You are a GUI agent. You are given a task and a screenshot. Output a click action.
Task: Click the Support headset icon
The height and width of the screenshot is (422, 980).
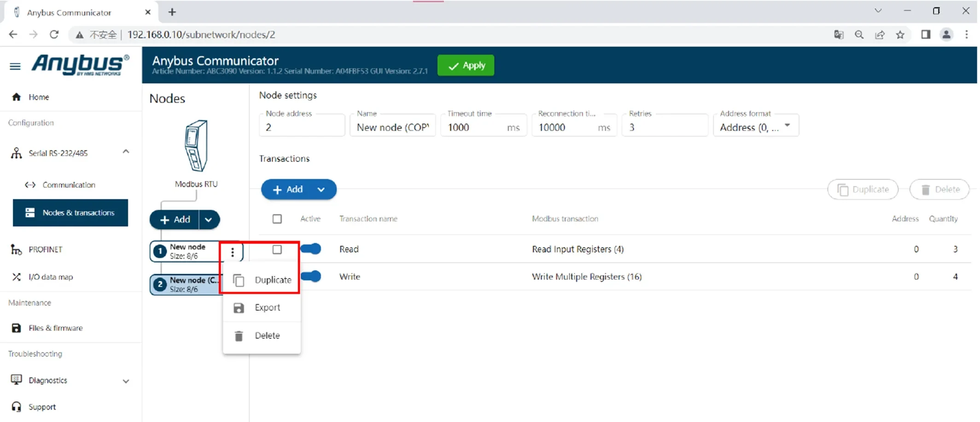pyautogui.click(x=17, y=407)
